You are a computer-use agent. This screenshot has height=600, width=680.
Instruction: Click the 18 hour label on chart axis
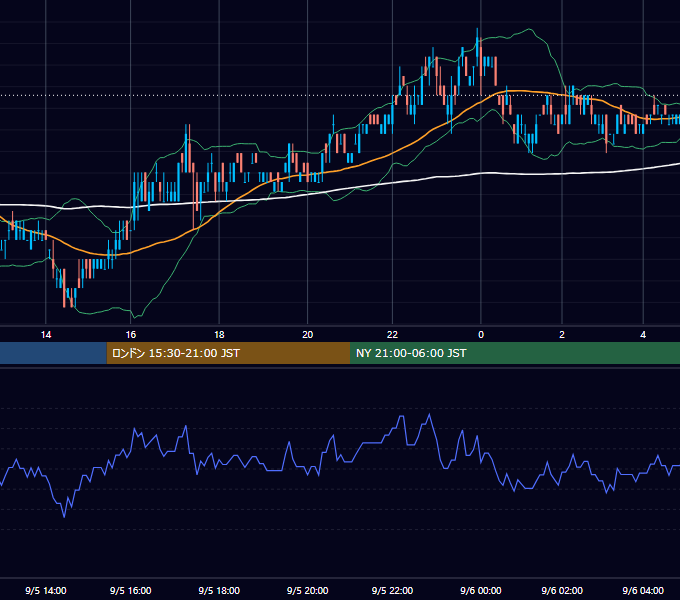pos(219,335)
